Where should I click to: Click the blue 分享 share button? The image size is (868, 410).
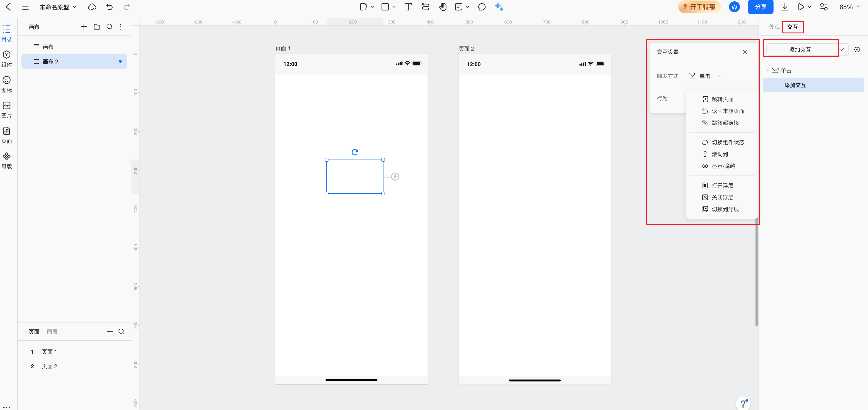761,7
